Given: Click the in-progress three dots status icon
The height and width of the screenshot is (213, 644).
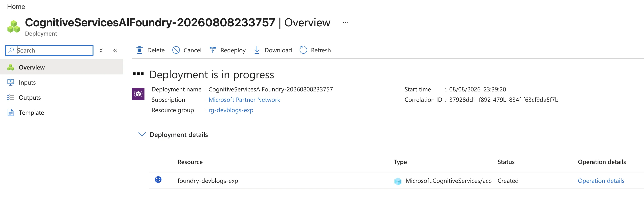Looking at the screenshot, I should tap(138, 74).
